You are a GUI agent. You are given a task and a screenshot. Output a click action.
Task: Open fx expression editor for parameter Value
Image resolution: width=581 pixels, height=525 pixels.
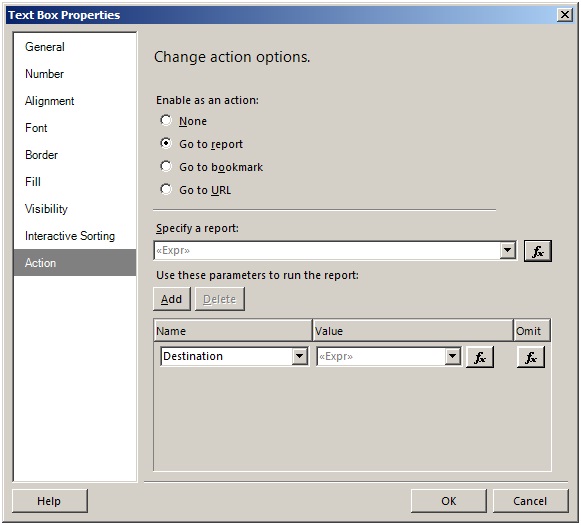tap(480, 357)
